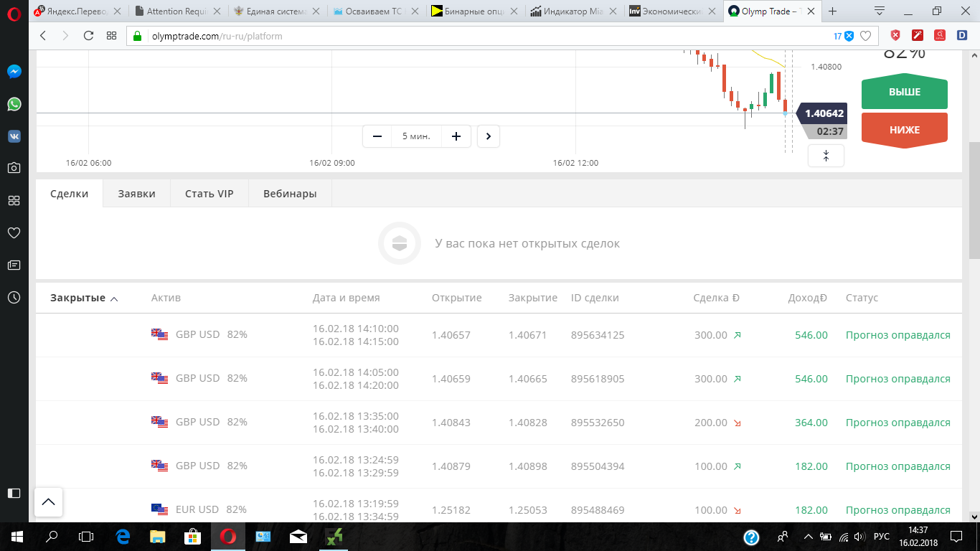Switch to the Заявки tab

[x=136, y=194]
